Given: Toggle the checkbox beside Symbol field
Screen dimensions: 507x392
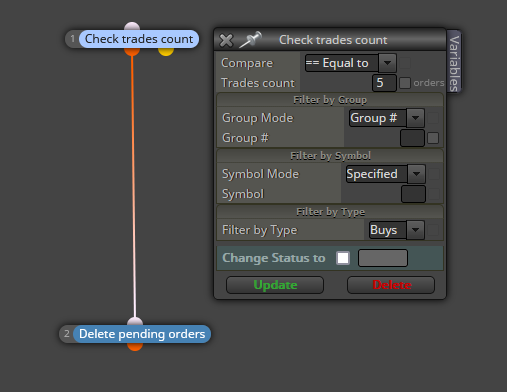Looking at the screenshot, I should 434,194.
